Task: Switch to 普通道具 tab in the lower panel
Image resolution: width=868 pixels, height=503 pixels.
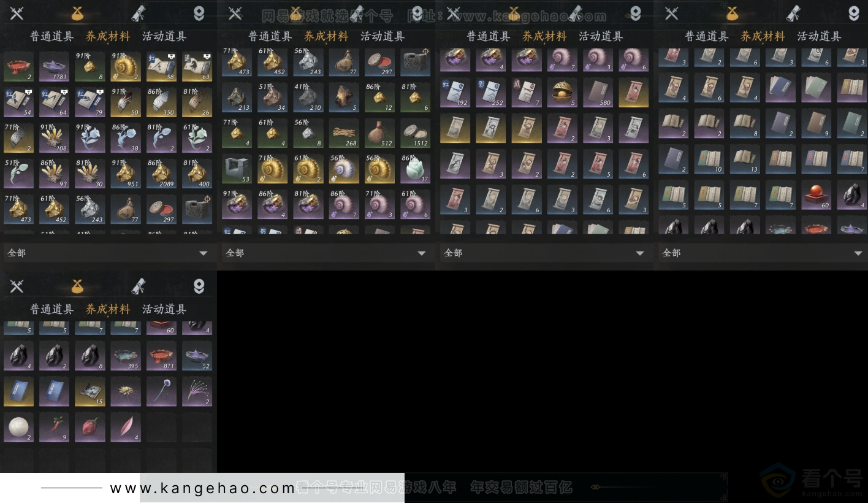Action: coord(52,309)
